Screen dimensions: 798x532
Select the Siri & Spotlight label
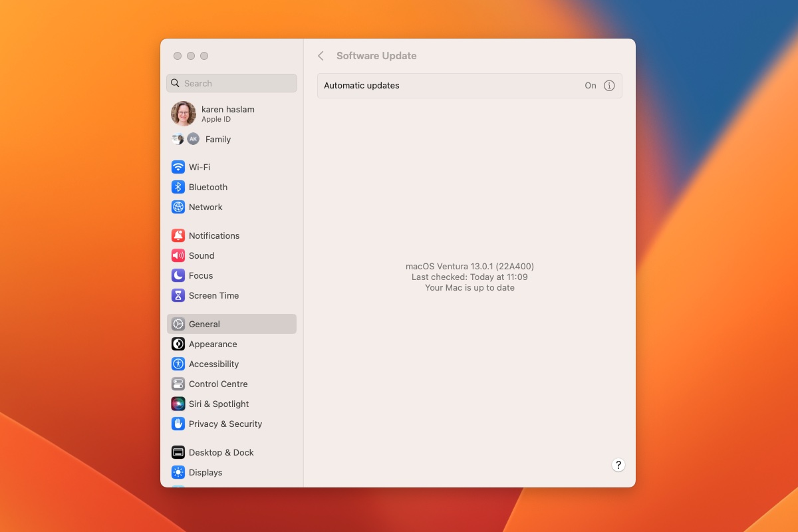pyautogui.click(x=219, y=404)
